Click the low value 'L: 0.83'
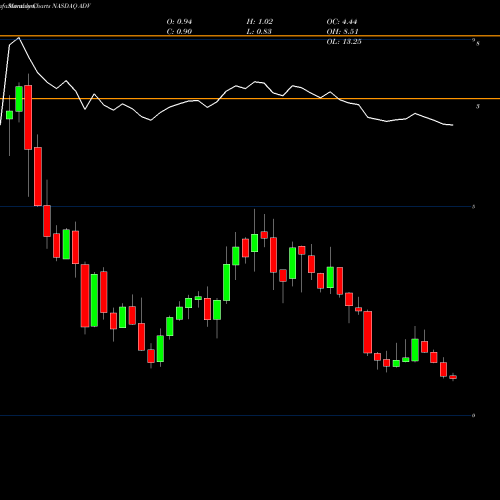 click(x=259, y=32)
